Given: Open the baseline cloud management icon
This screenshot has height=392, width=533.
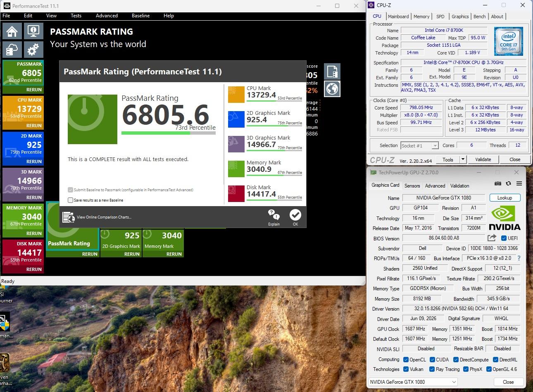Looking at the screenshot, I should [12, 50].
